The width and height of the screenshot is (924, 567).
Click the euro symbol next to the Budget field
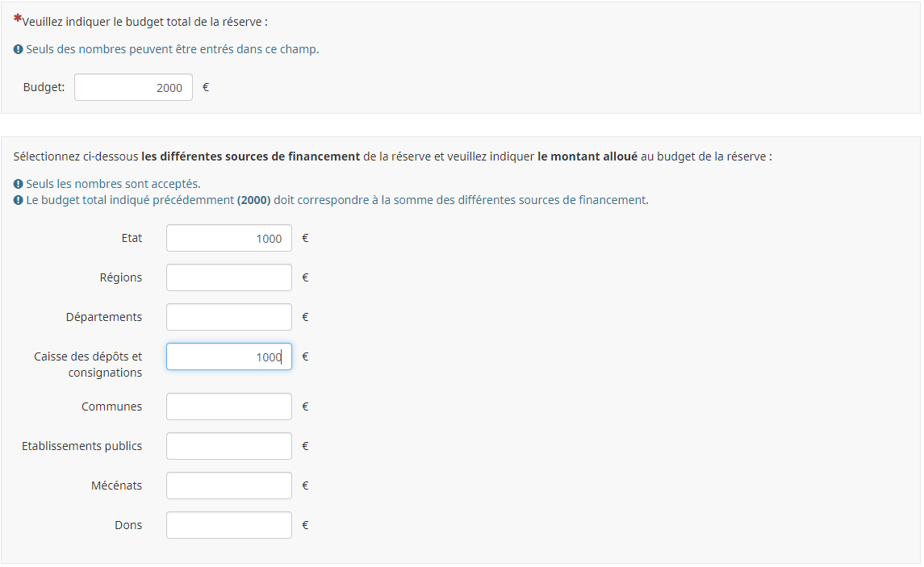click(x=206, y=88)
